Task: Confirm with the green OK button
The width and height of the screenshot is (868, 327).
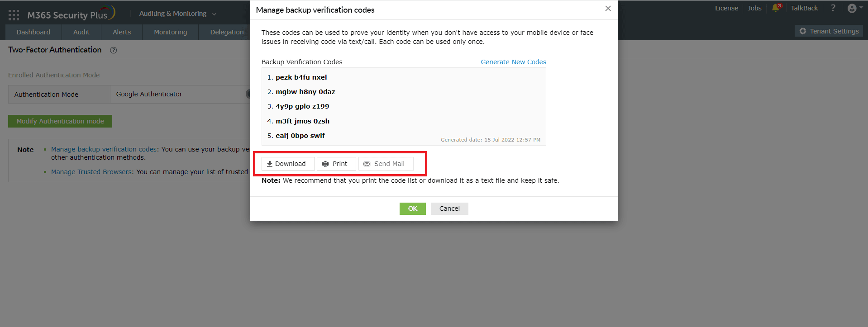Action: click(412, 209)
